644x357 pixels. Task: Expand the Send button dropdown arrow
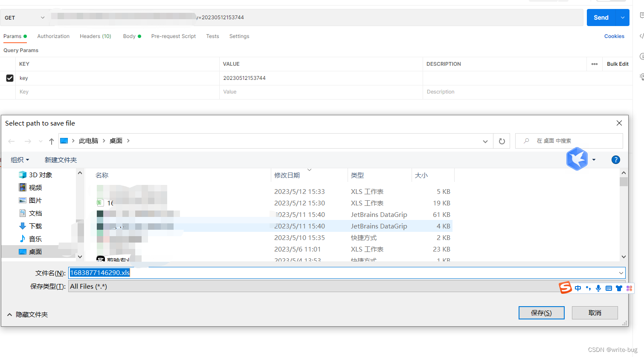pos(622,18)
